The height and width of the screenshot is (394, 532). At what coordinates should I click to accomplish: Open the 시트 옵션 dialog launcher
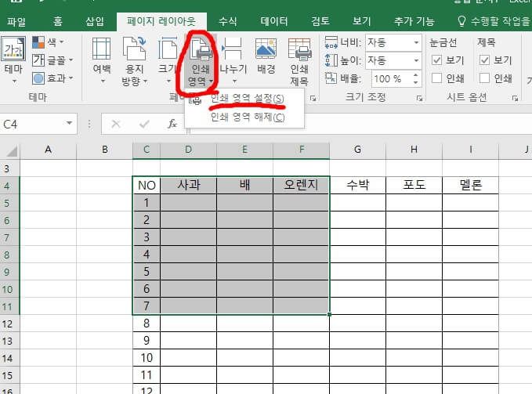(515, 99)
